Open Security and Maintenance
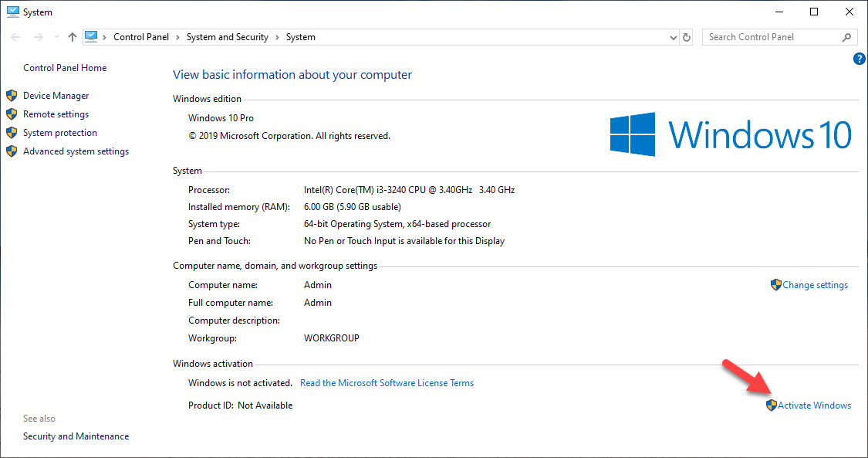Screen dimensions: 868x458 tap(76, 436)
